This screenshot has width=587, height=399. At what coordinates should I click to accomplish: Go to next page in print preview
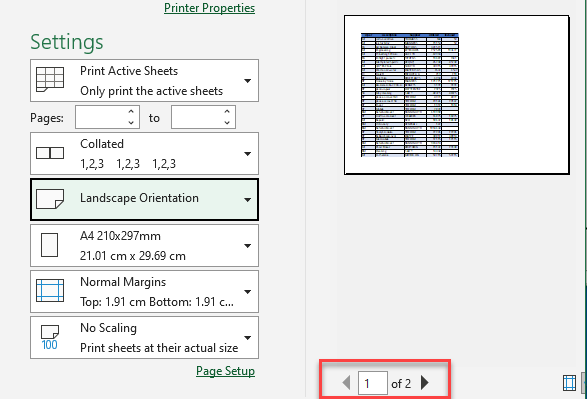click(x=425, y=383)
